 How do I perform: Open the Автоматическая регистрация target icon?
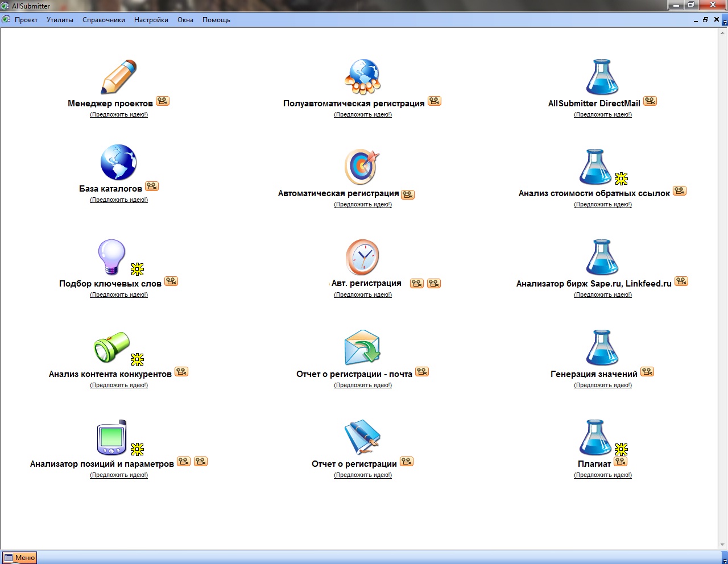pyautogui.click(x=362, y=167)
